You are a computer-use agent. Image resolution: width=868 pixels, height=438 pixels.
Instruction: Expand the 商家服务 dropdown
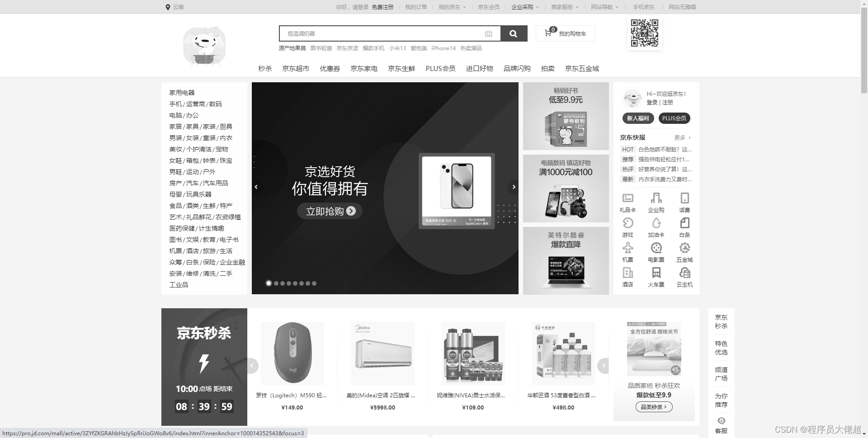click(x=565, y=7)
